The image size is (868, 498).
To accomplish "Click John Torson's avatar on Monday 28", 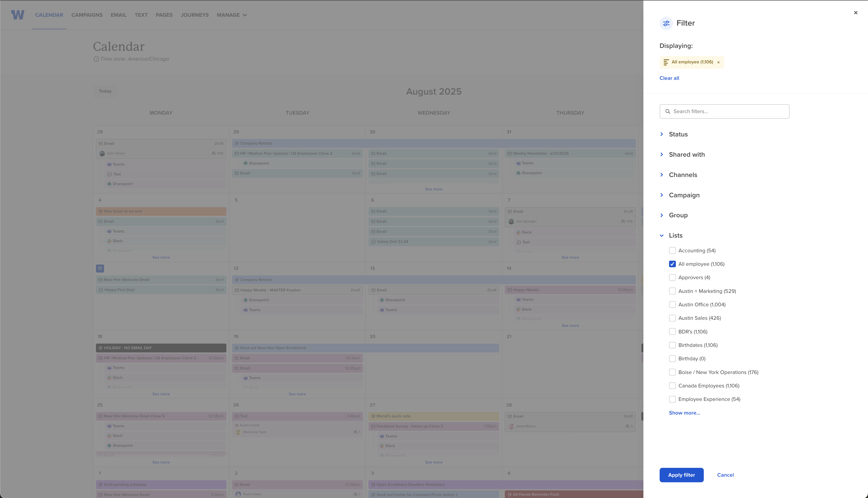I will point(102,154).
